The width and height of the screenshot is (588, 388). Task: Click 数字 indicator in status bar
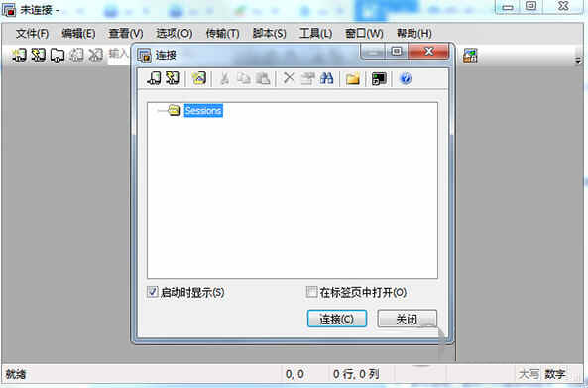coord(555,374)
